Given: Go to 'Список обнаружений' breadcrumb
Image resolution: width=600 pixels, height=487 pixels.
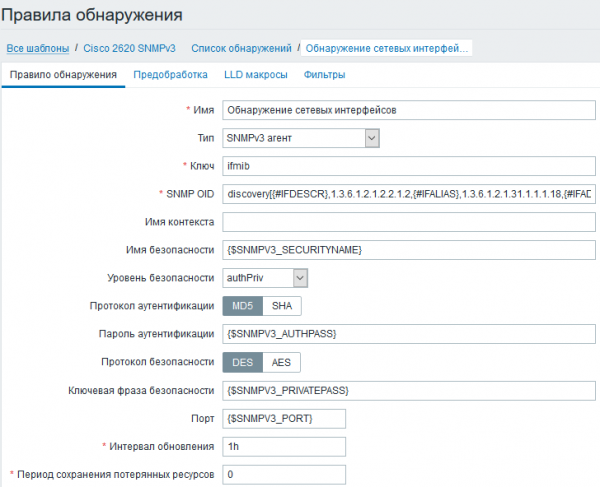Looking at the screenshot, I should 241,48.
